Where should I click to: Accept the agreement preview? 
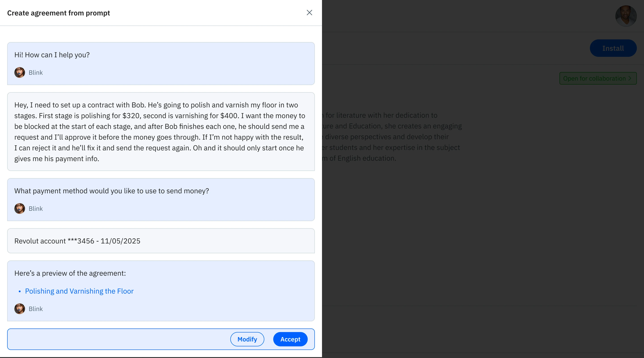click(290, 339)
